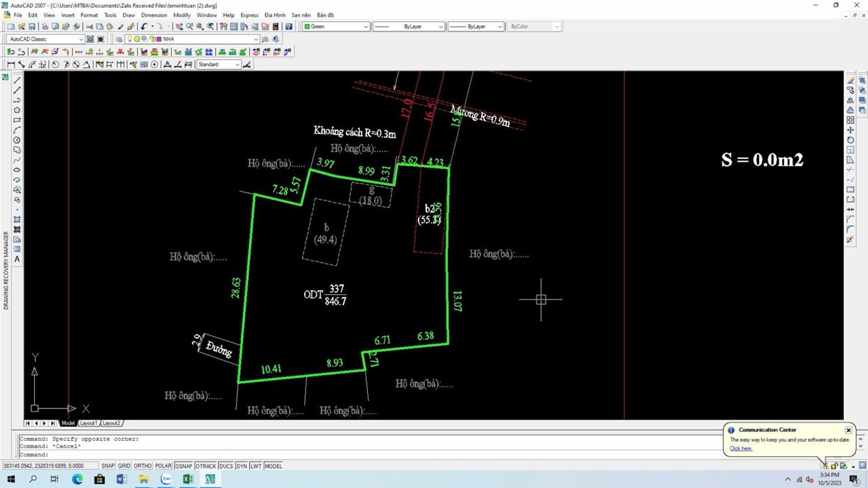Select the Rectangle draw tool

(x=17, y=120)
